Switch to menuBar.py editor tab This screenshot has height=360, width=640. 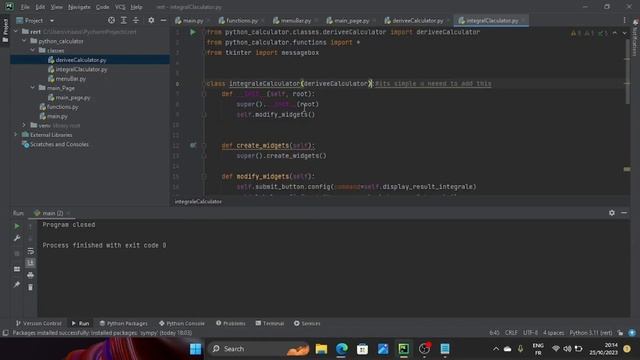[295, 20]
